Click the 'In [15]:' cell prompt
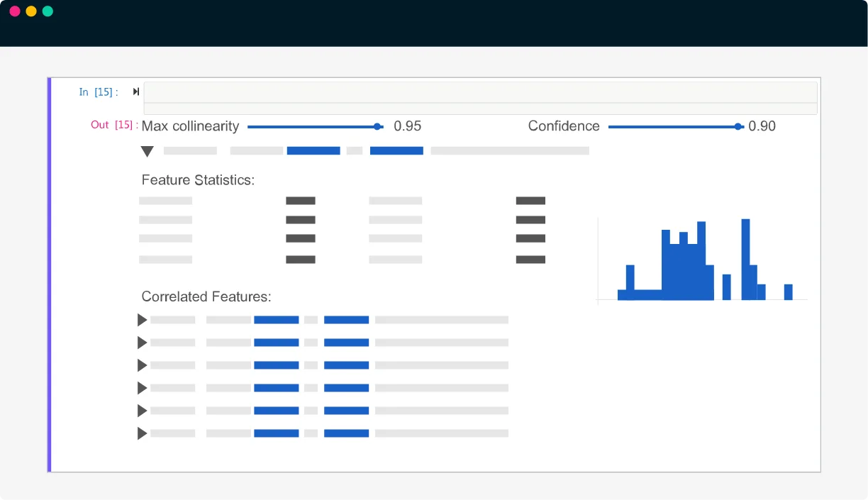Screen dimensions: 868x500 [x=99, y=92]
